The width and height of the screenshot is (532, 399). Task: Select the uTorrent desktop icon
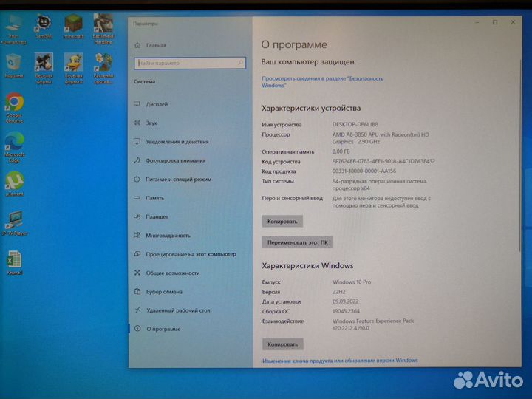click(x=14, y=182)
